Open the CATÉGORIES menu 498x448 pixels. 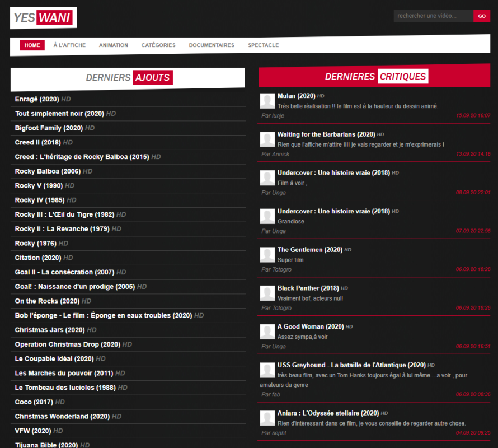click(x=158, y=45)
